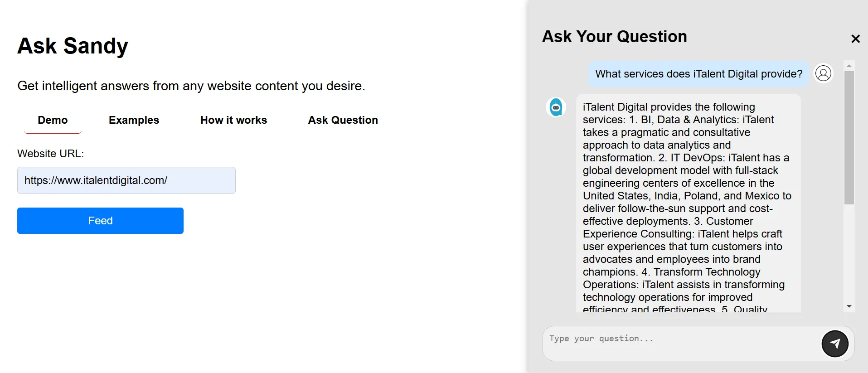Focus the Website URL input field
Screen dimensions: 868x373
126,180
